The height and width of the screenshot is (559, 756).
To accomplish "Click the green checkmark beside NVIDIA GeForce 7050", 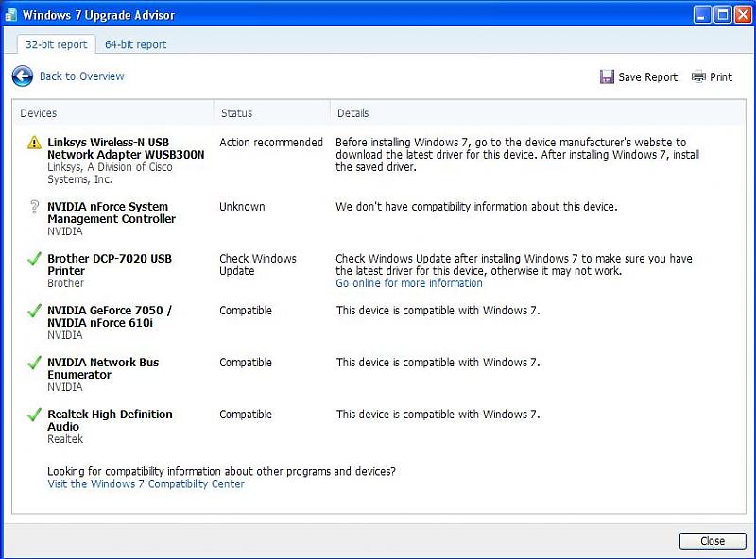I will 34,311.
